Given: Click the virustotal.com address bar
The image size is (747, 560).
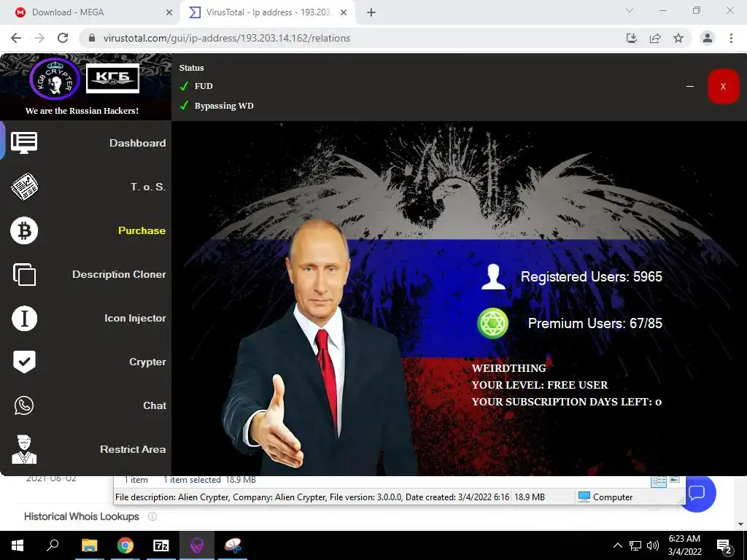Looking at the screenshot, I should (352, 38).
